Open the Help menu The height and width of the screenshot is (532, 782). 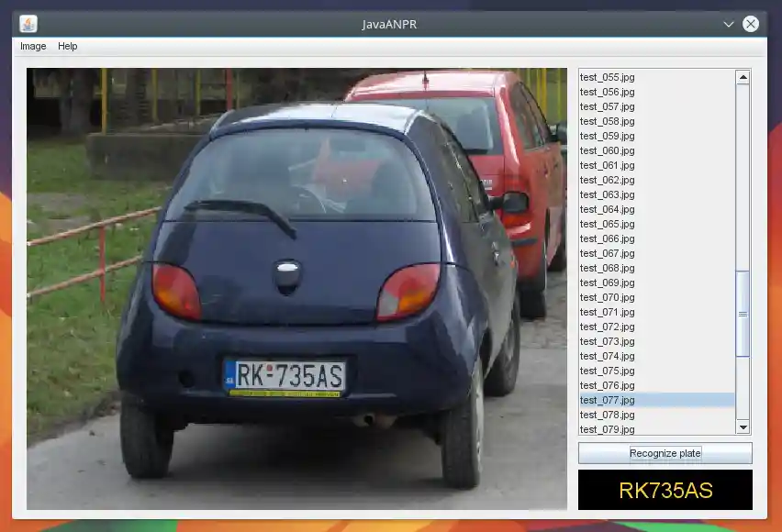65,46
